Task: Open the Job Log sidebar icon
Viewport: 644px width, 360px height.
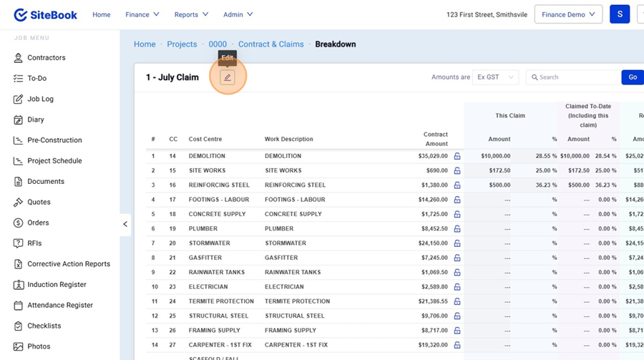Action: 18,99
